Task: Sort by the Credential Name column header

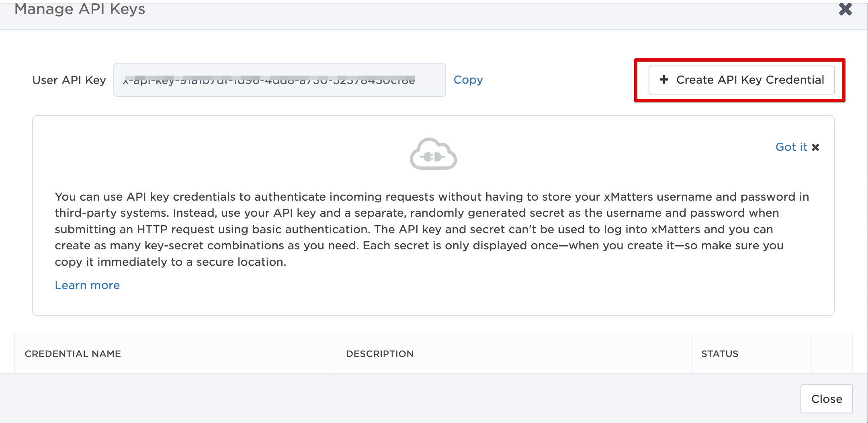Action: [73, 354]
